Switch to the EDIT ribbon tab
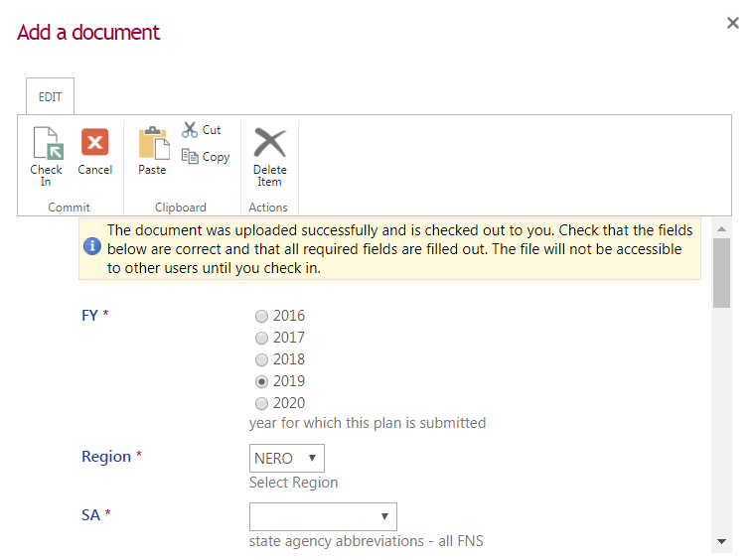This screenshot has width=752, height=560. coord(50,97)
